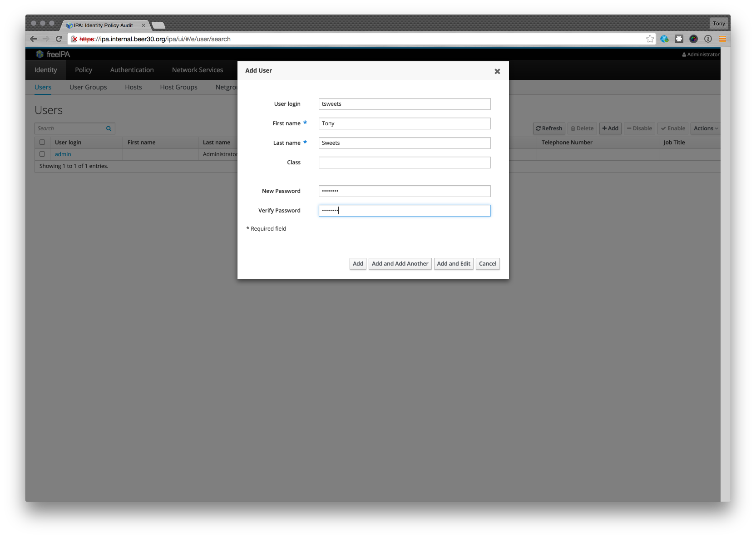Click the Add and Edit button

click(453, 264)
